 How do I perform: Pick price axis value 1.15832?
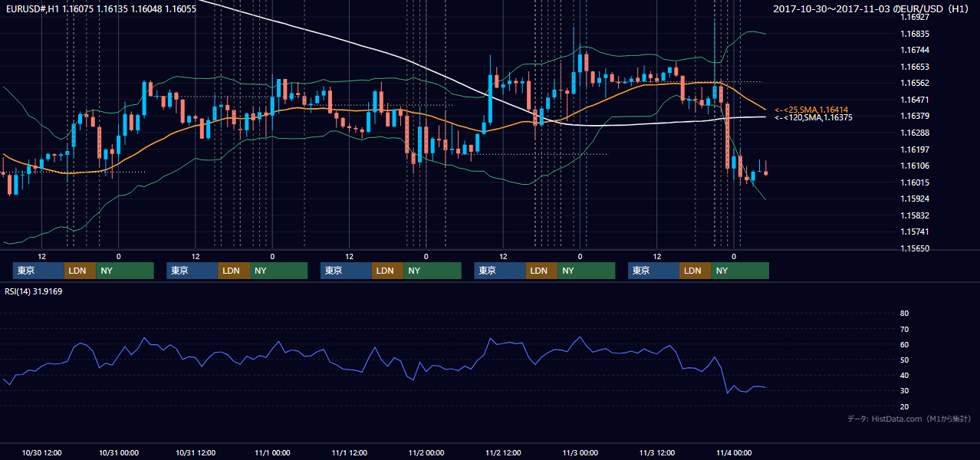point(915,215)
